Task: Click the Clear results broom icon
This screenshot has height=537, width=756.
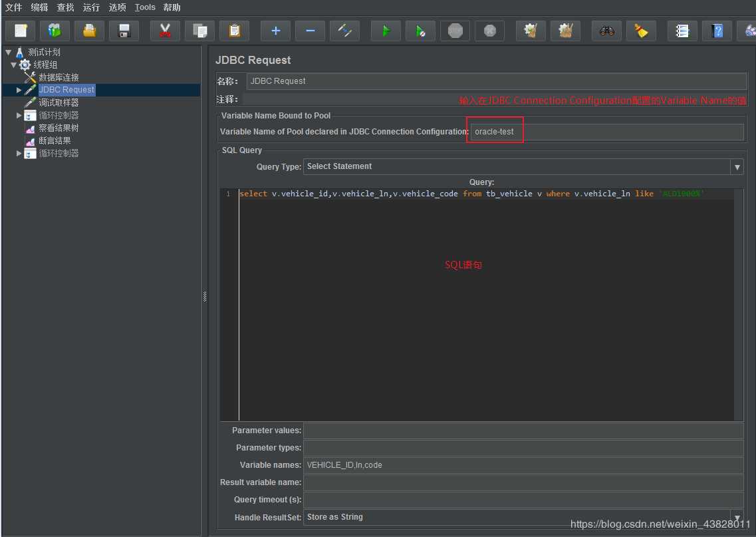Action: (531, 31)
